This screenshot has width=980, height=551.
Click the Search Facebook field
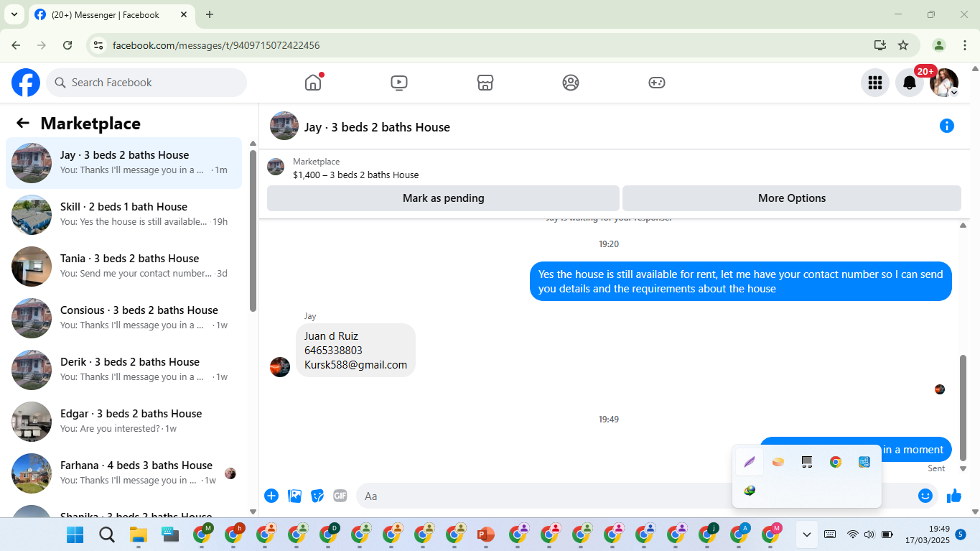pos(146,83)
